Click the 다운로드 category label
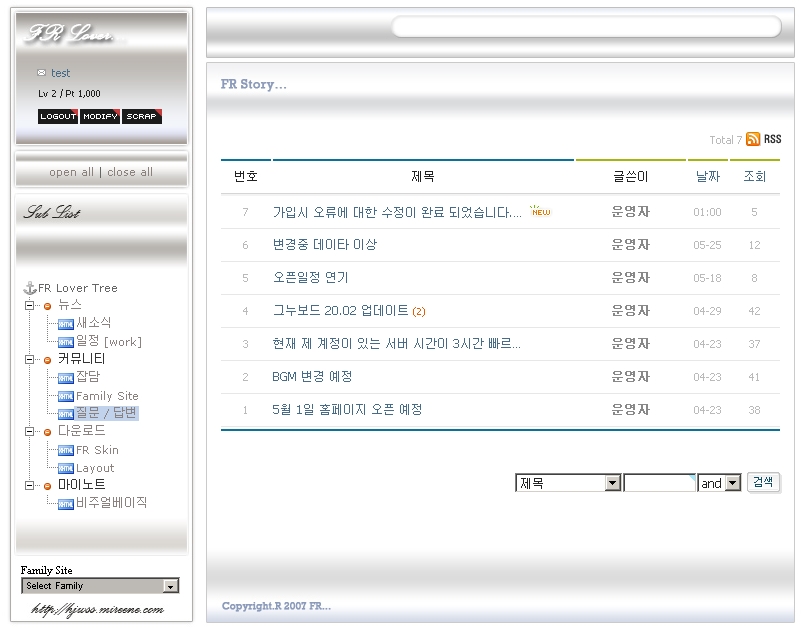Image resolution: width=803 pixels, height=628 pixels. [81, 430]
